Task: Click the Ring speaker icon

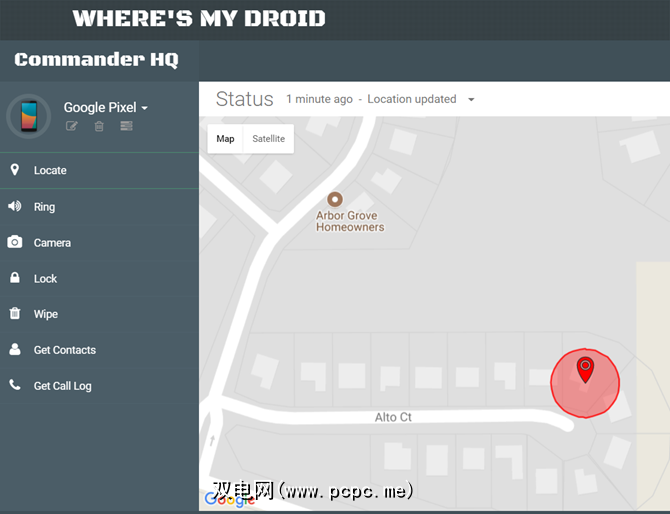Action: [x=15, y=206]
